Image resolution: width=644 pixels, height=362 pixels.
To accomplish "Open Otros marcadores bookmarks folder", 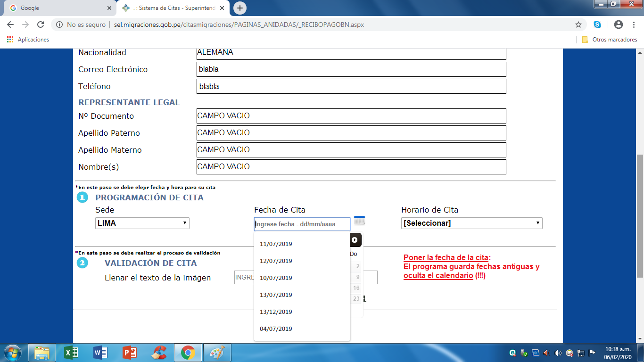I will (x=610, y=40).
